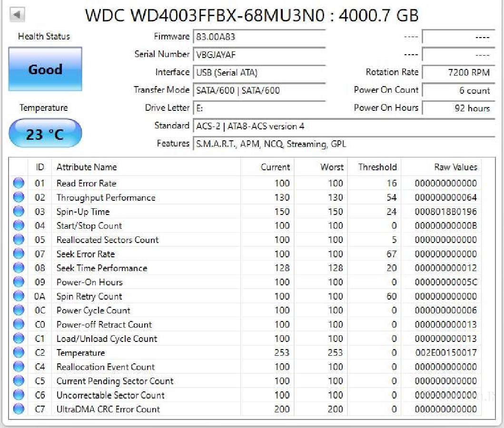
Task: Click the Serial Number field VBGJAYAF
Action: coord(259,55)
